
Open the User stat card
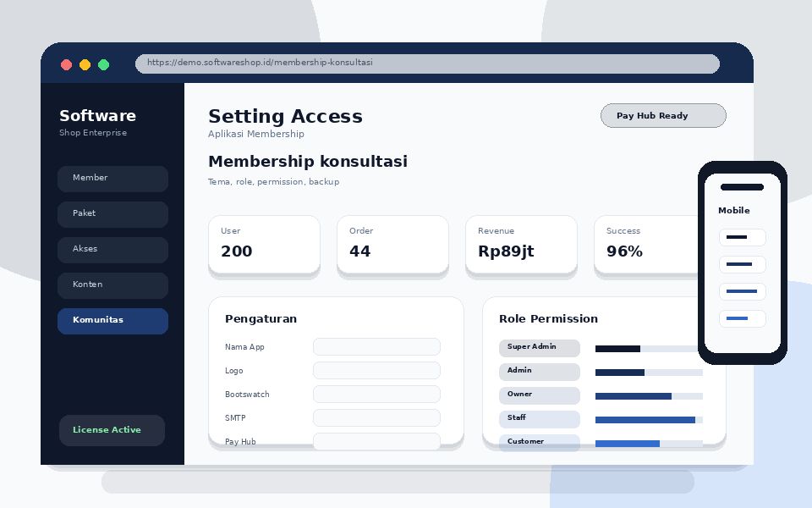pyautogui.click(x=264, y=244)
